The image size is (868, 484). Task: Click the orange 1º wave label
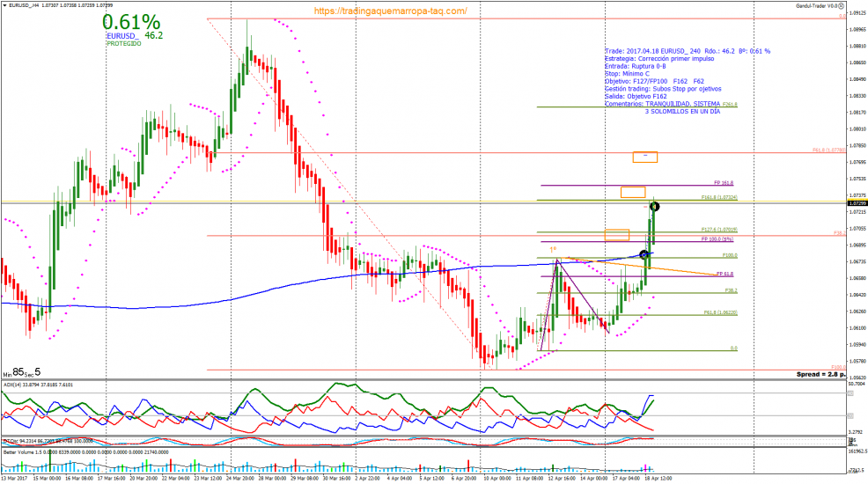553,250
